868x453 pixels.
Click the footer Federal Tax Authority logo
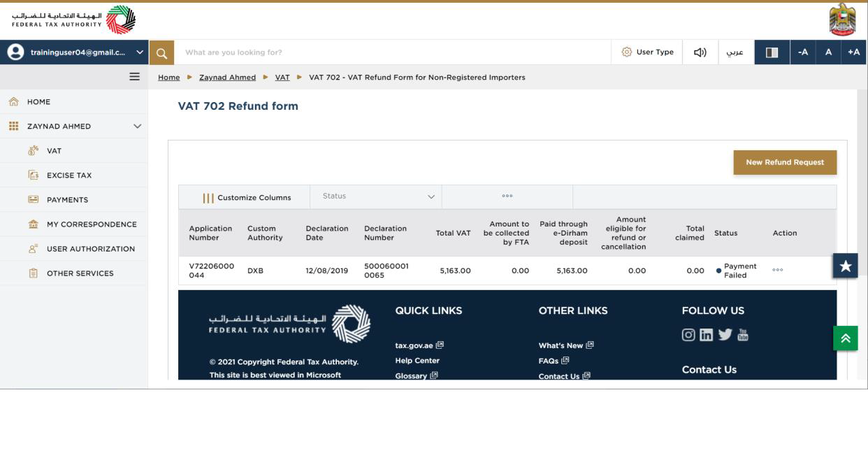pyautogui.click(x=290, y=324)
